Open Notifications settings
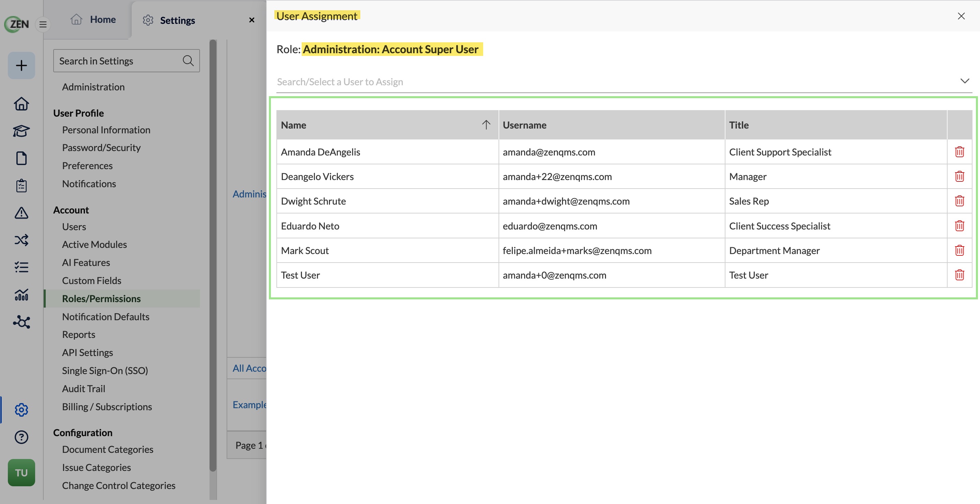Viewport: 980px width, 504px height. click(89, 183)
